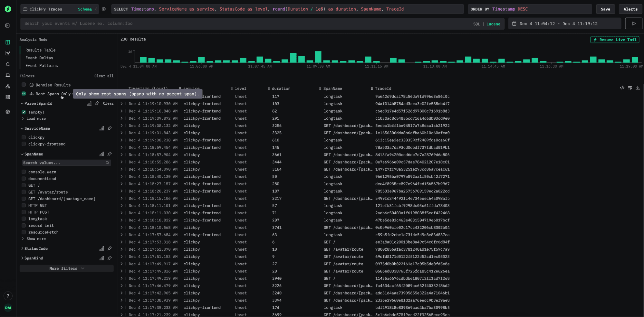Open the chart explorer sidebar icon
Screen dimensions: 644x317
[x=8, y=53]
